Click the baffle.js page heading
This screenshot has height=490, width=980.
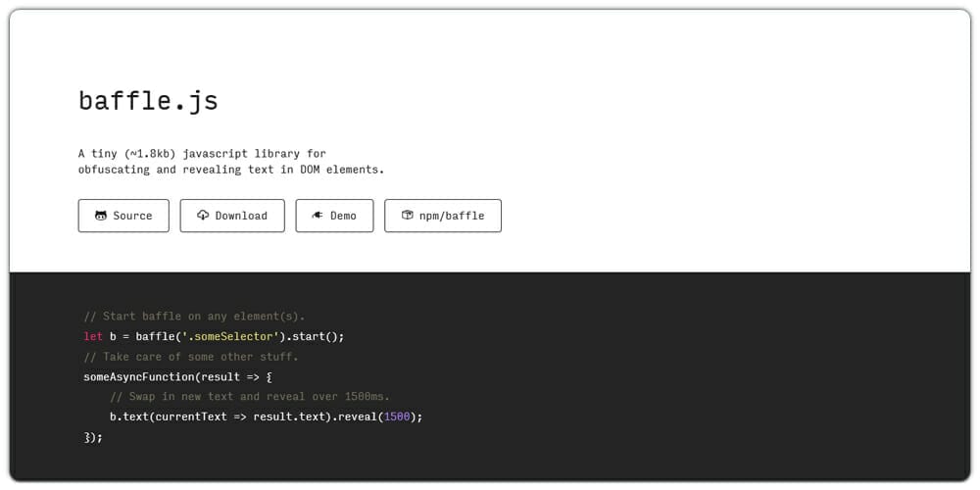point(148,101)
